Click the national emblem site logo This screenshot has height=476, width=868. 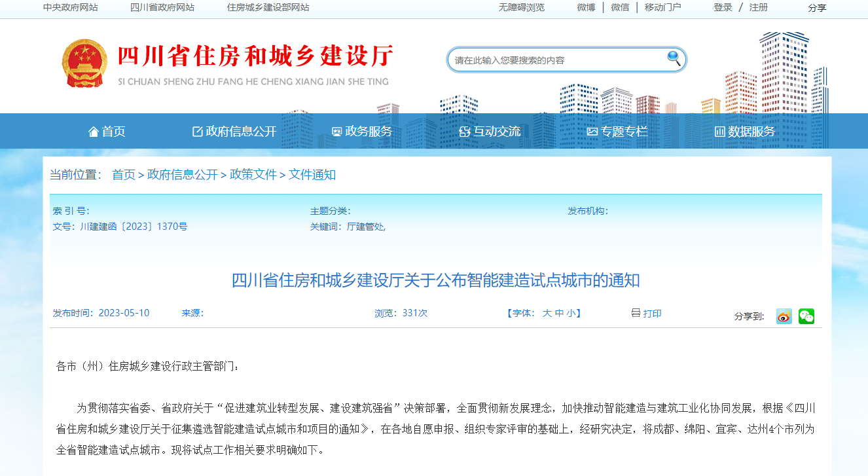tap(84, 62)
